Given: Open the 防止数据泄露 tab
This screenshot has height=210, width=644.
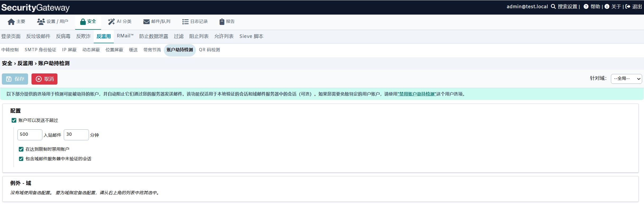Looking at the screenshot, I should [154, 36].
